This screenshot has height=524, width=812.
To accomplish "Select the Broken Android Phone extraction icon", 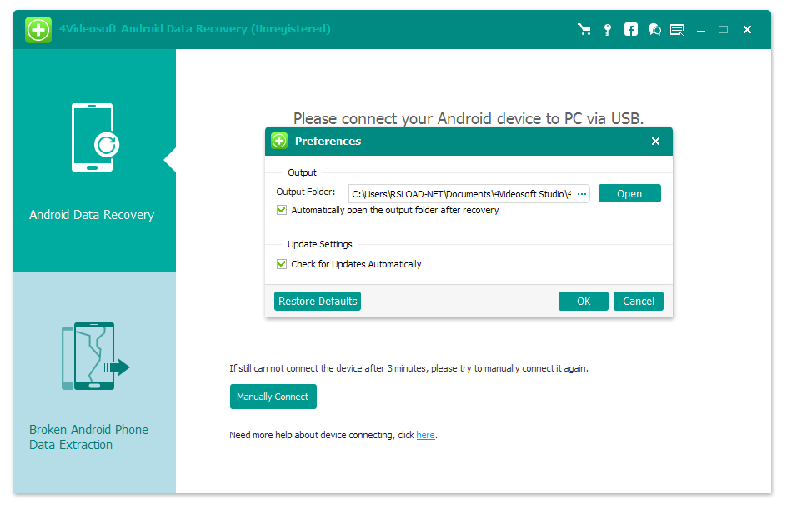I will coord(95,357).
